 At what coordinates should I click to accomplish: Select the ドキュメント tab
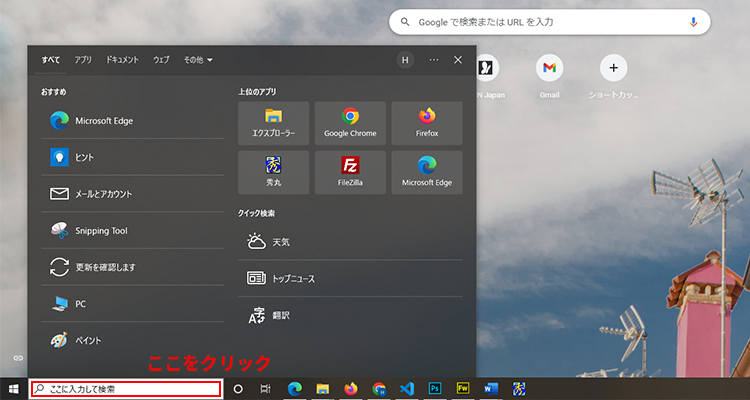click(122, 60)
